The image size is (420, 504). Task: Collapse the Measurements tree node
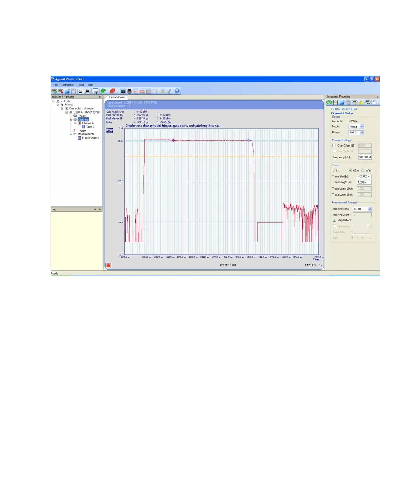[x=71, y=134]
